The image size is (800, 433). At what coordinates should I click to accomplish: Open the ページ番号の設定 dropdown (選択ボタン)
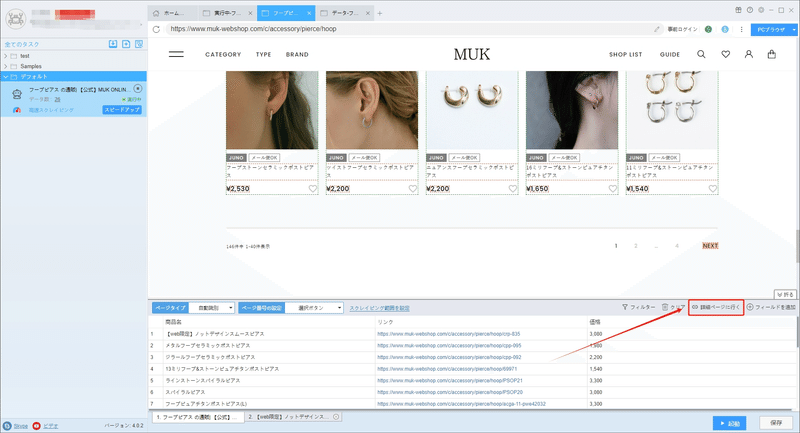click(x=314, y=308)
